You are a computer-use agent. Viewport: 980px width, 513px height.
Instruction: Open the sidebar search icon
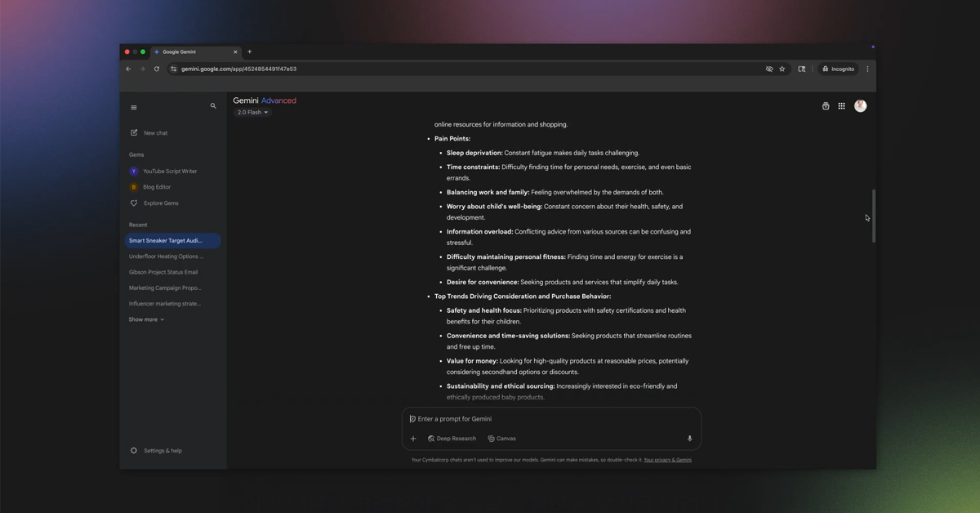[x=213, y=106]
